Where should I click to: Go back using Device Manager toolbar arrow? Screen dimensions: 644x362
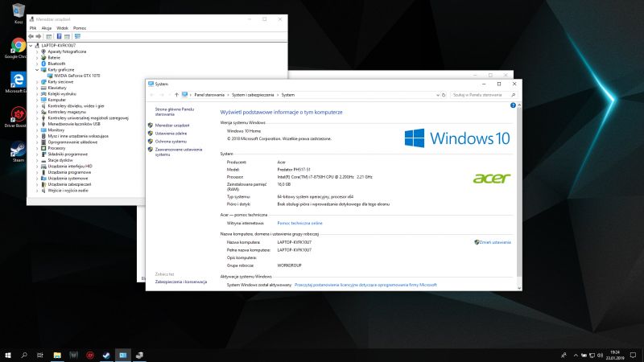31,36
